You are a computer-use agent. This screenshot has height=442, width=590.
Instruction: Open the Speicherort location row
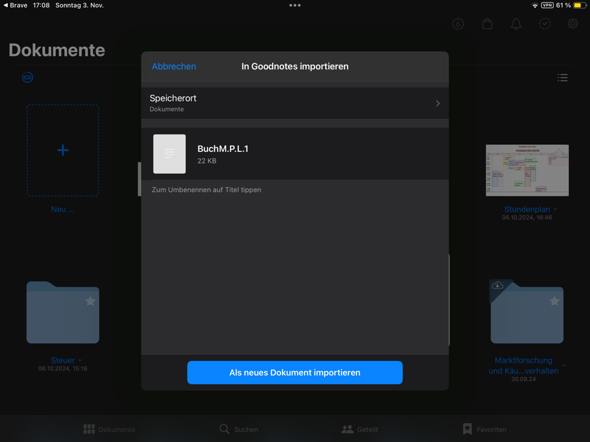point(295,103)
